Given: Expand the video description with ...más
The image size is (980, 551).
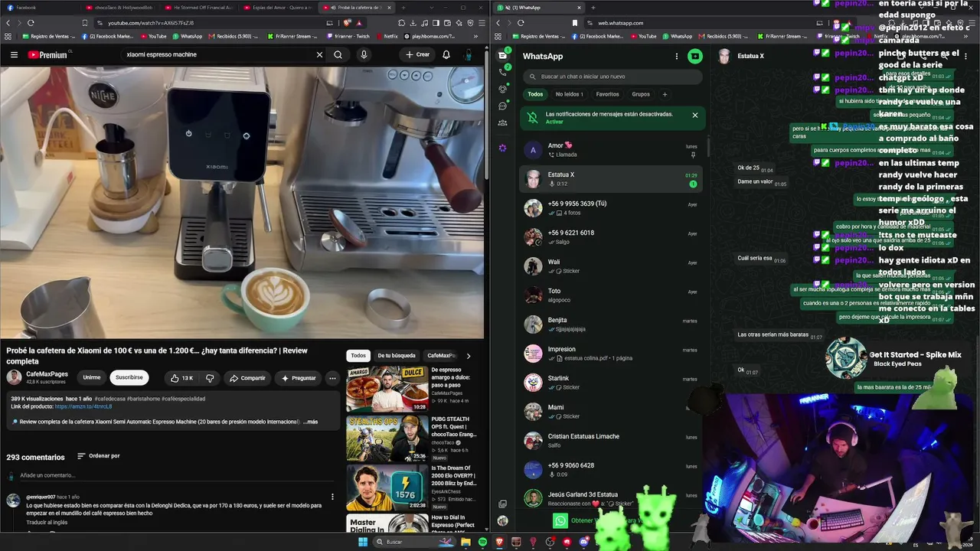Looking at the screenshot, I should coord(310,422).
